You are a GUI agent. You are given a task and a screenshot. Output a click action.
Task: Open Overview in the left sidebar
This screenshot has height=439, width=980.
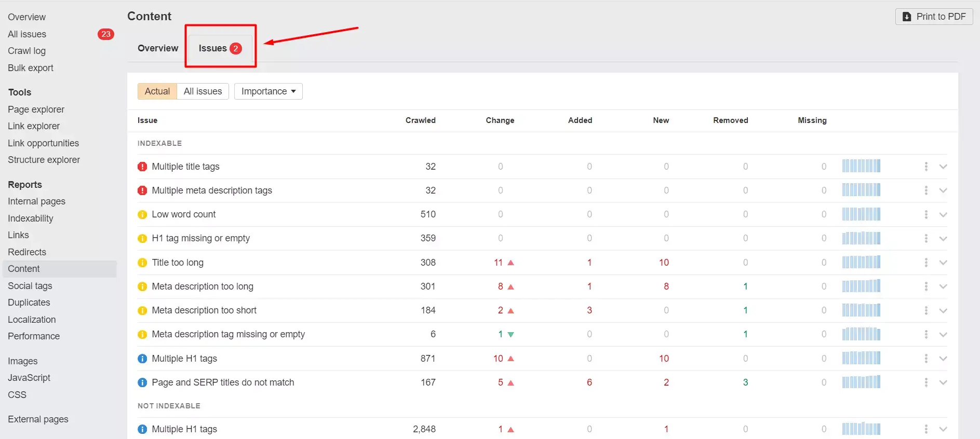(x=26, y=17)
